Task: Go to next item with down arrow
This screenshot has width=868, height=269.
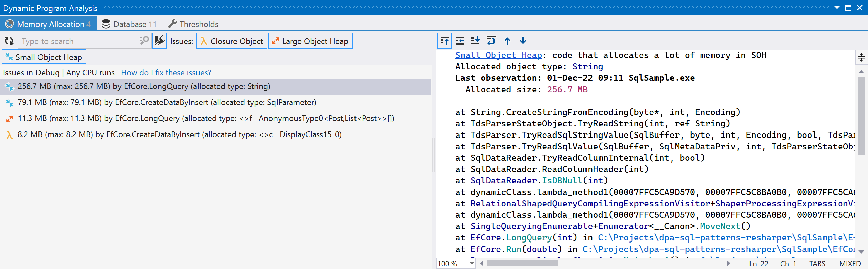Action: [x=523, y=41]
